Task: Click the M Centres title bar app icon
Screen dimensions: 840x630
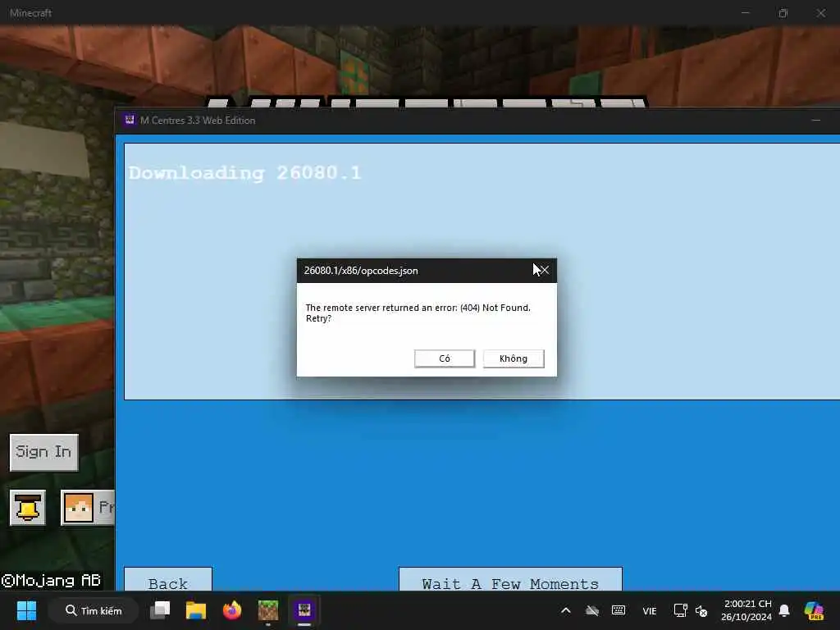Action: (x=129, y=120)
